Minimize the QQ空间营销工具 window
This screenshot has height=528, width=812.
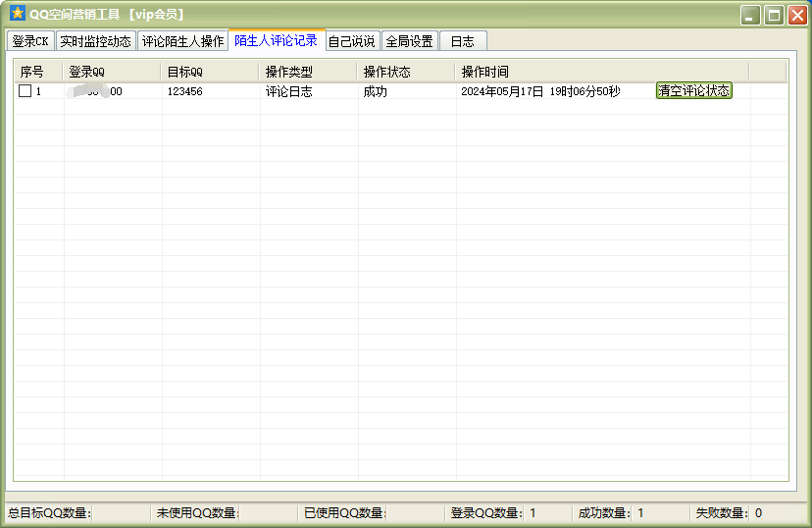click(x=750, y=15)
